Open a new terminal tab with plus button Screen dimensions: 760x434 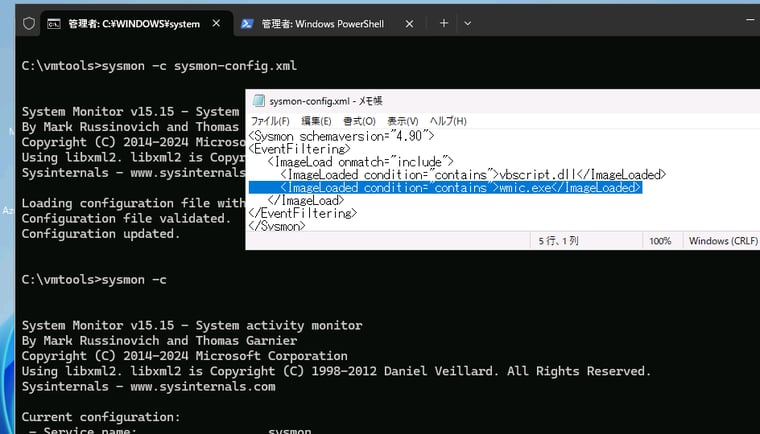[x=443, y=23]
